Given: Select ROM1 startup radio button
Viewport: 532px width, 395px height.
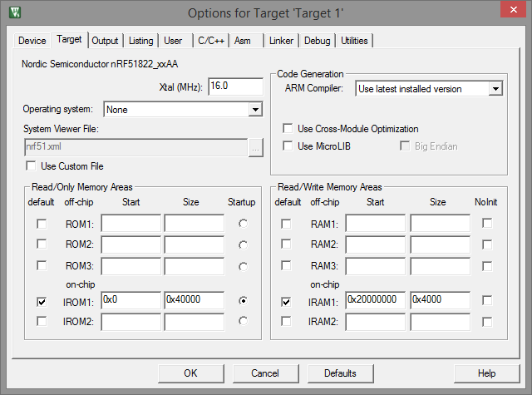Looking at the screenshot, I should tap(242, 224).
